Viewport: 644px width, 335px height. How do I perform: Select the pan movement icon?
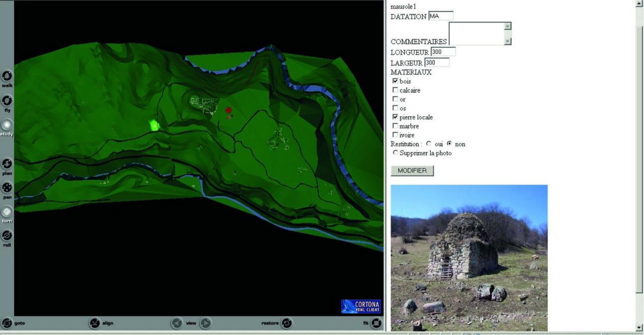click(7, 188)
